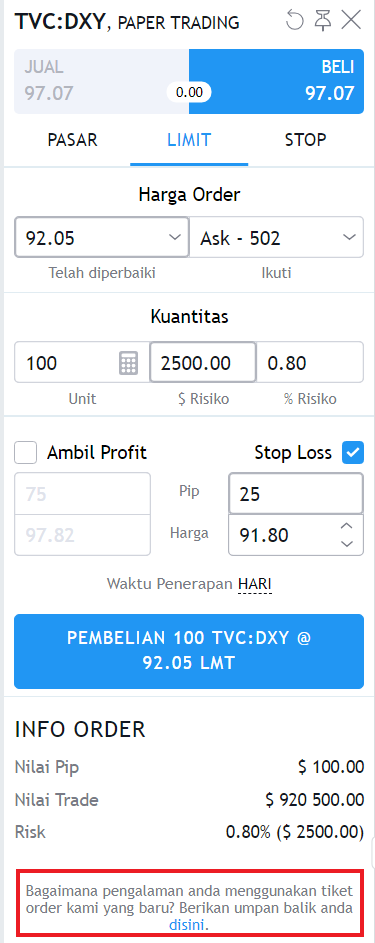Click the Stop Loss Pip field
375x943 pixels.
[x=296, y=494]
